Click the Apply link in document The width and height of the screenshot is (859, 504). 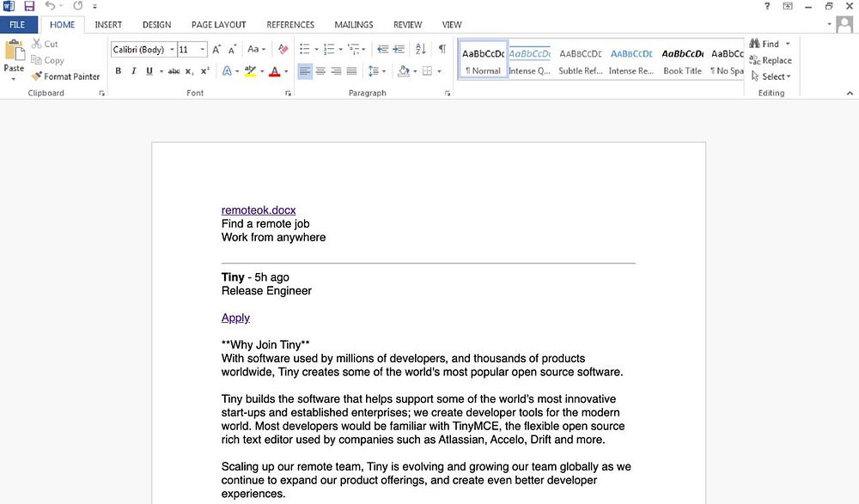[x=235, y=318]
